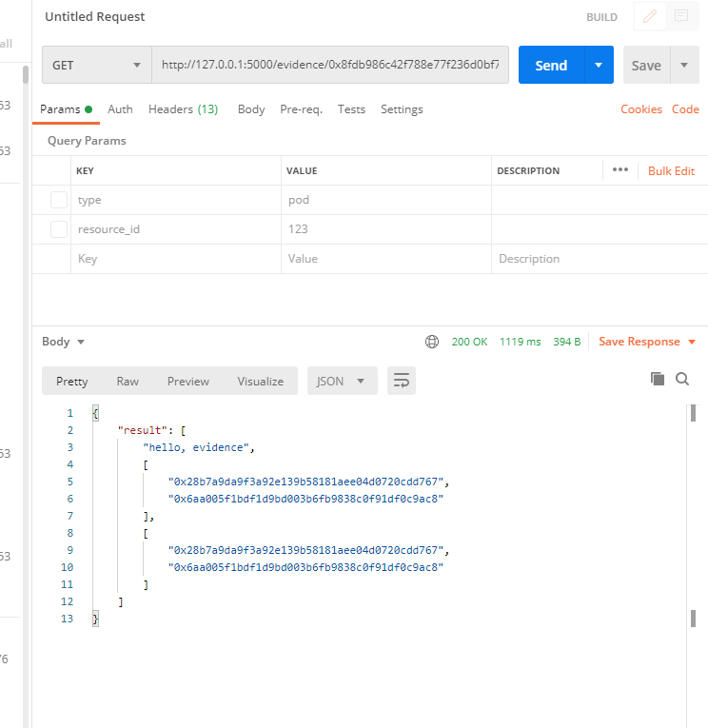Click the '123' value cell
The height and width of the screenshot is (728, 708).
coord(385,229)
